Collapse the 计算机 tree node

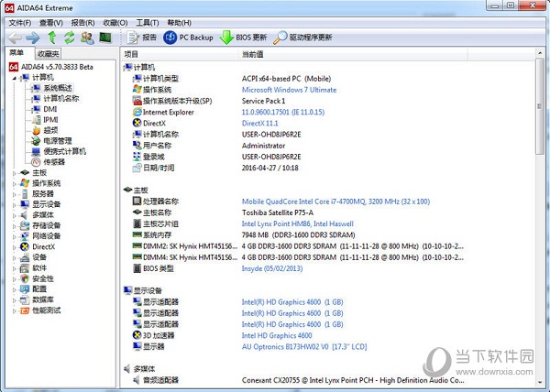[x=15, y=78]
